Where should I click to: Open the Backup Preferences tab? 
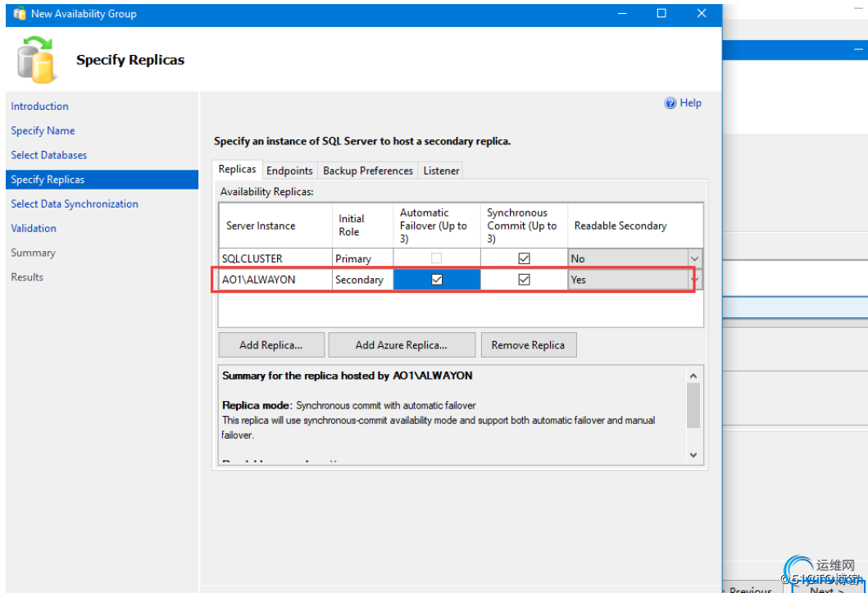click(x=367, y=171)
